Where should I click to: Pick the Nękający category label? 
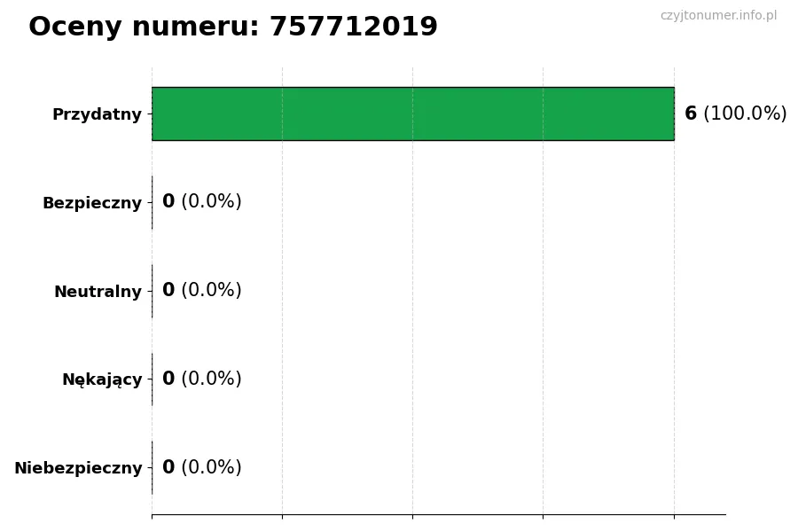pos(102,380)
